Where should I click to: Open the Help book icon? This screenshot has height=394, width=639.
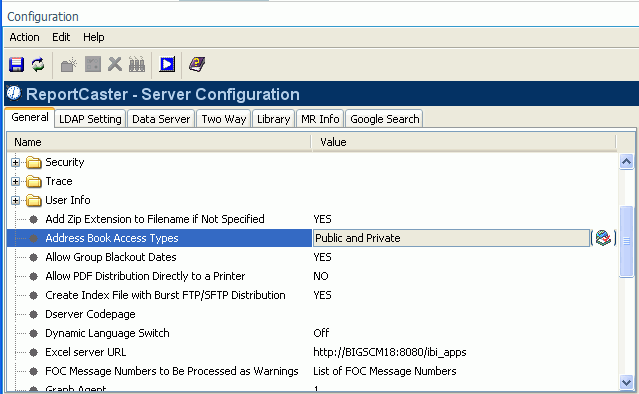[197, 64]
